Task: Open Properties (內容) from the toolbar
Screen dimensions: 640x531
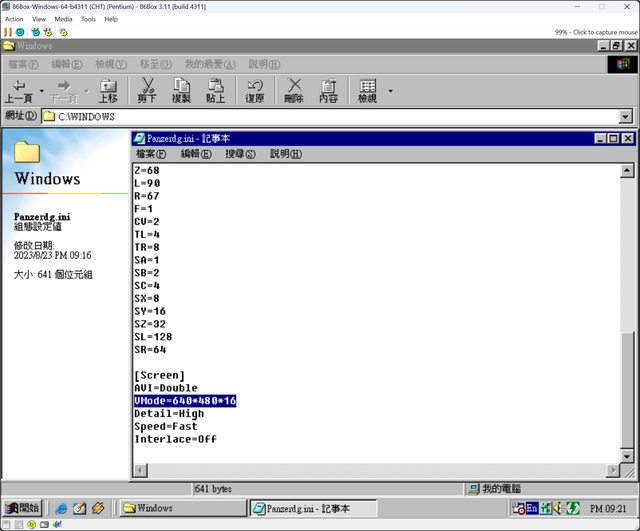Action: pos(328,90)
